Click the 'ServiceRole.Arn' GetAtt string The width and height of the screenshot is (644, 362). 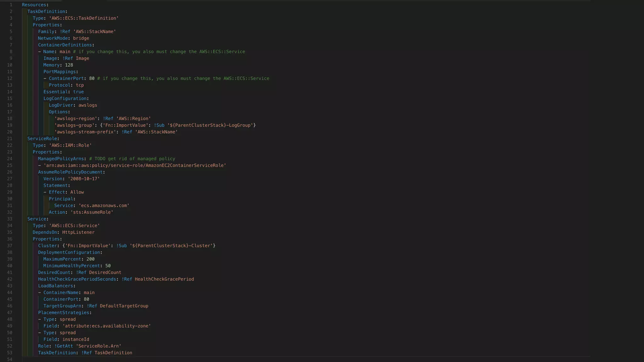click(98, 346)
